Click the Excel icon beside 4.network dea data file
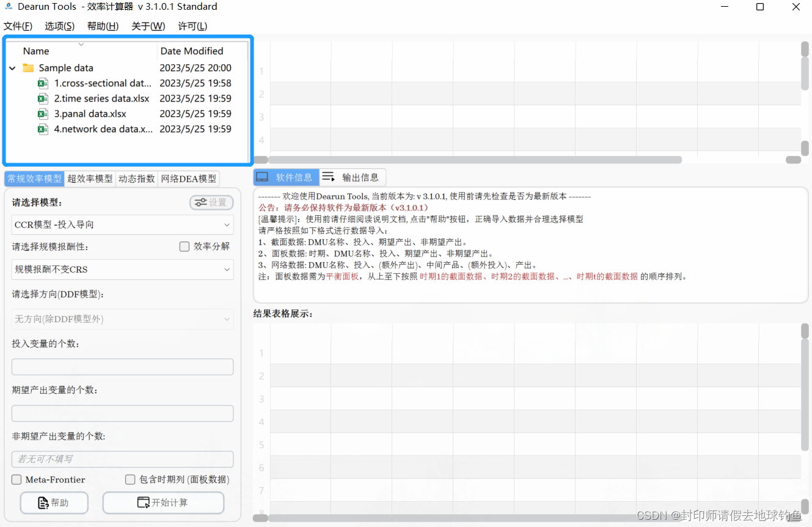812x527 pixels. [42, 129]
